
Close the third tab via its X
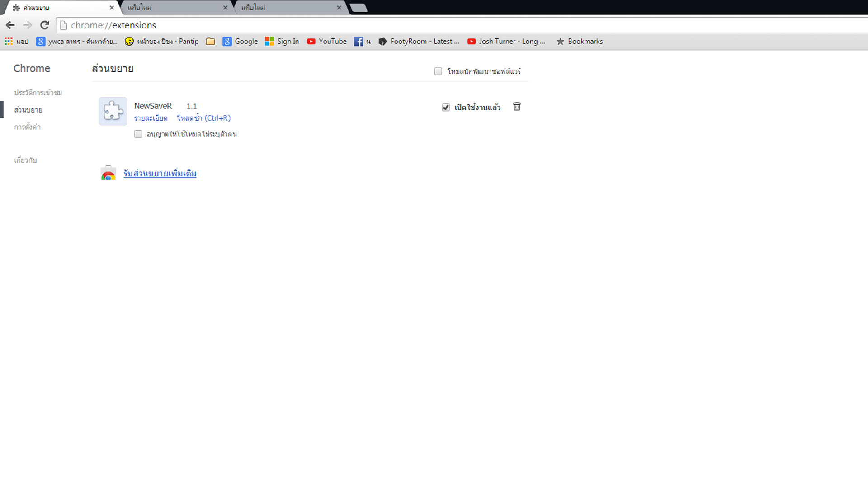(x=339, y=8)
